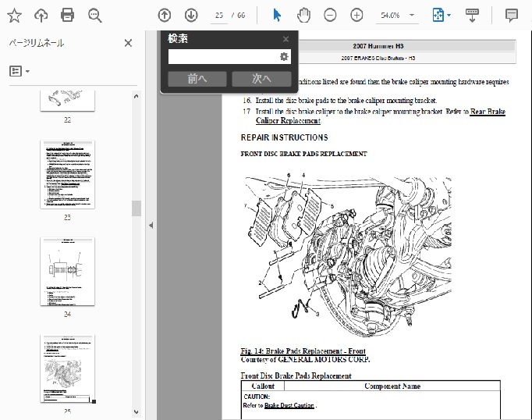Screen dimensions: 532x420
Task: Open the find text magnifier icon
Action: point(94,16)
